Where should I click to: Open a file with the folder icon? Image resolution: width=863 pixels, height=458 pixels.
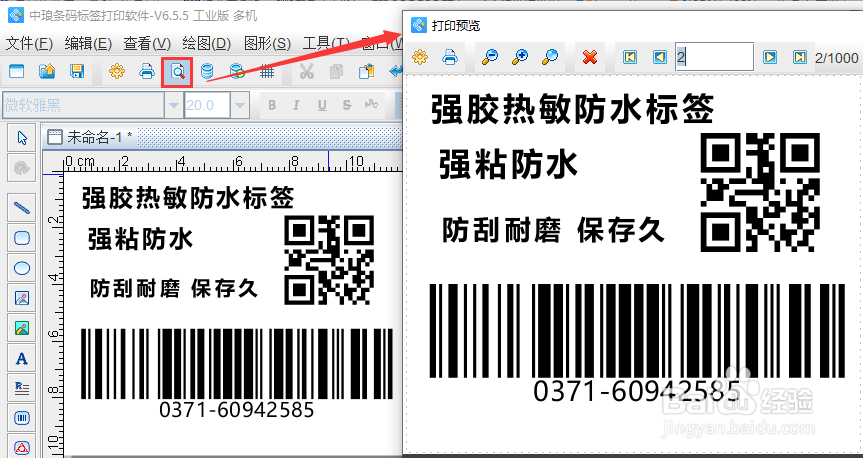[47, 71]
